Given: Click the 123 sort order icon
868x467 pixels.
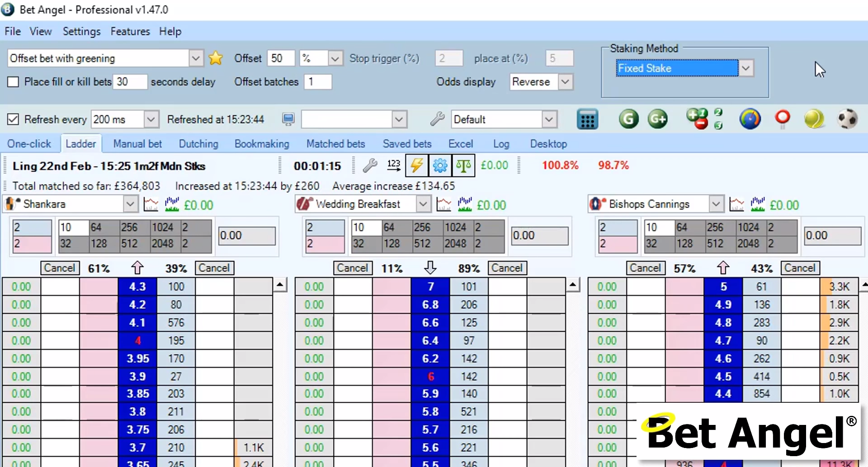Looking at the screenshot, I should [394, 165].
